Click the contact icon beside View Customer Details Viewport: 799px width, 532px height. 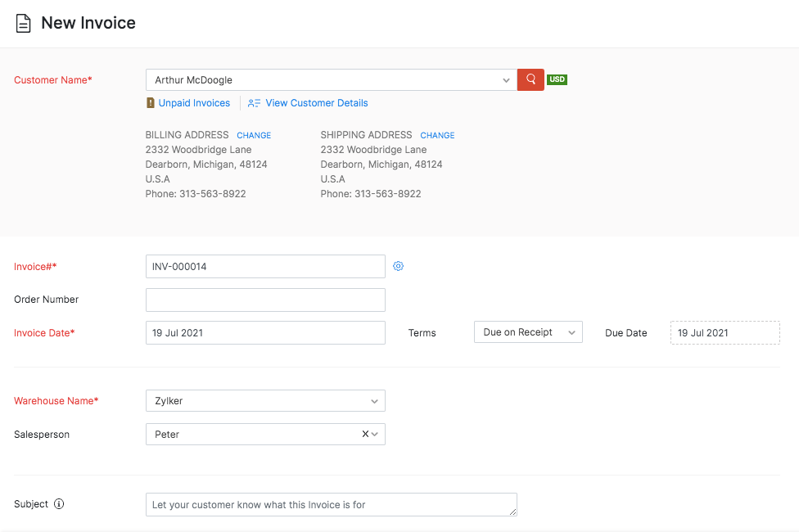tap(254, 103)
